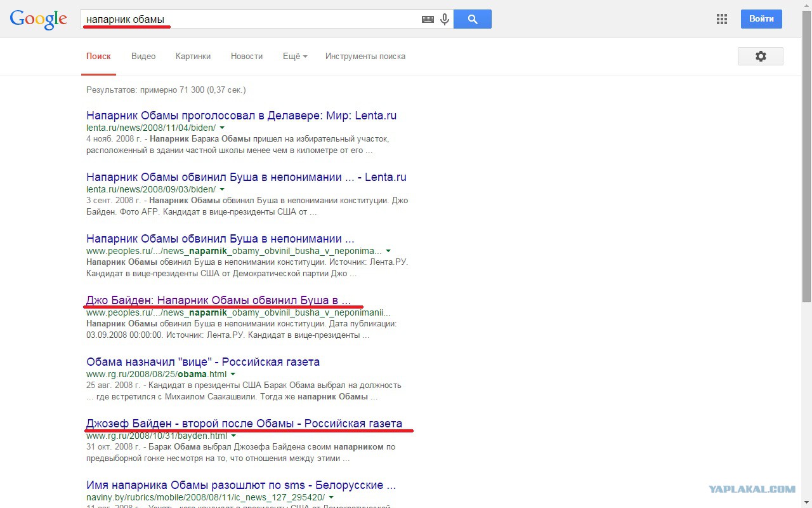The height and width of the screenshot is (508, 812).
Task: Expand the Ещё dropdown menu
Action: click(x=295, y=57)
